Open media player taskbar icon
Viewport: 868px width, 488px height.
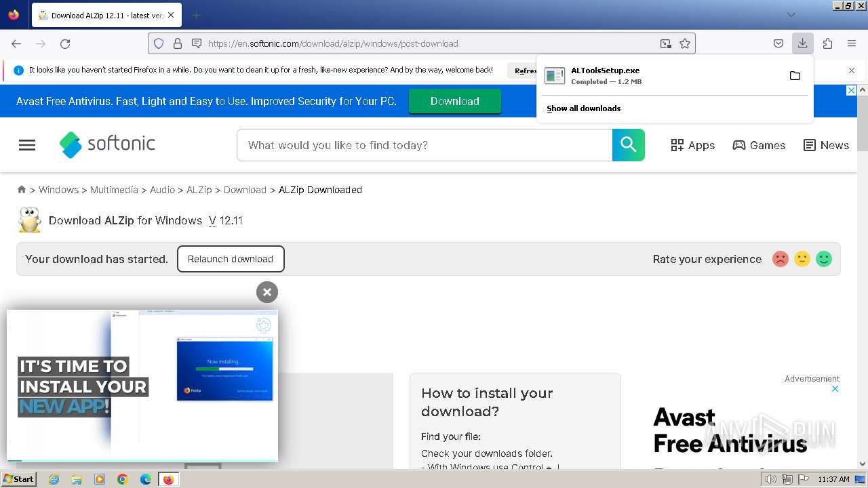click(x=100, y=479)
